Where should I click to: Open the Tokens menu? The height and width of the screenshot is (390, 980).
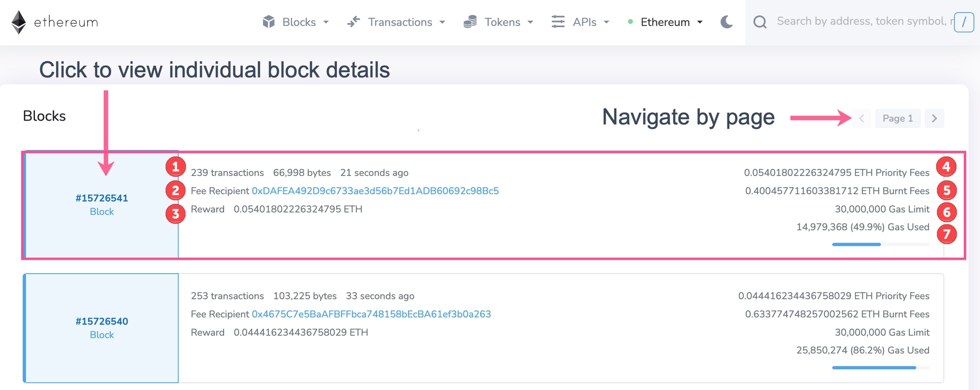[502, 22]
